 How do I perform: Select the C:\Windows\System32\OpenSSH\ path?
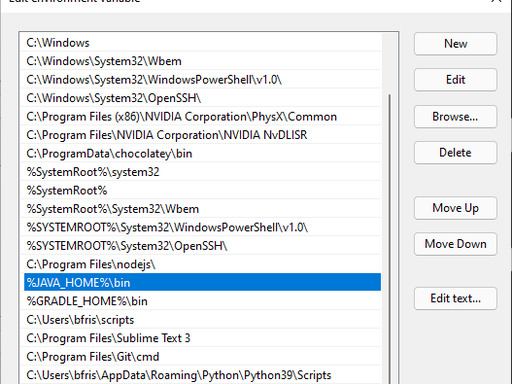tap(202, 98)
